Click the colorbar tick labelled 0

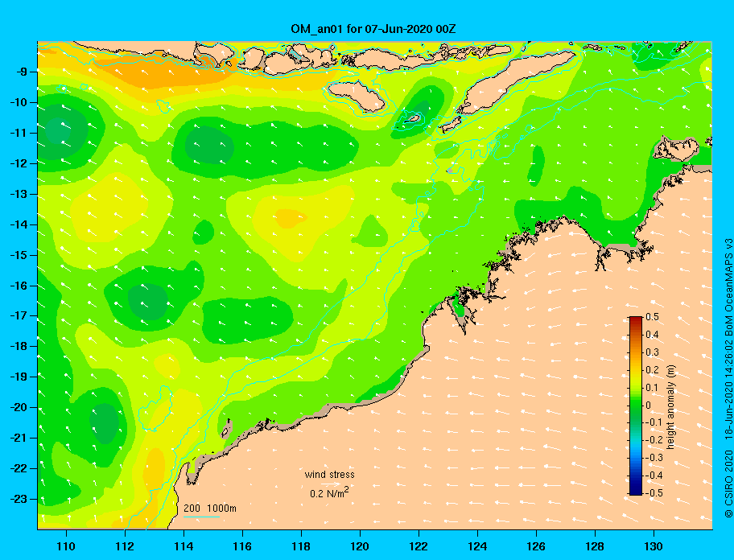649,406
